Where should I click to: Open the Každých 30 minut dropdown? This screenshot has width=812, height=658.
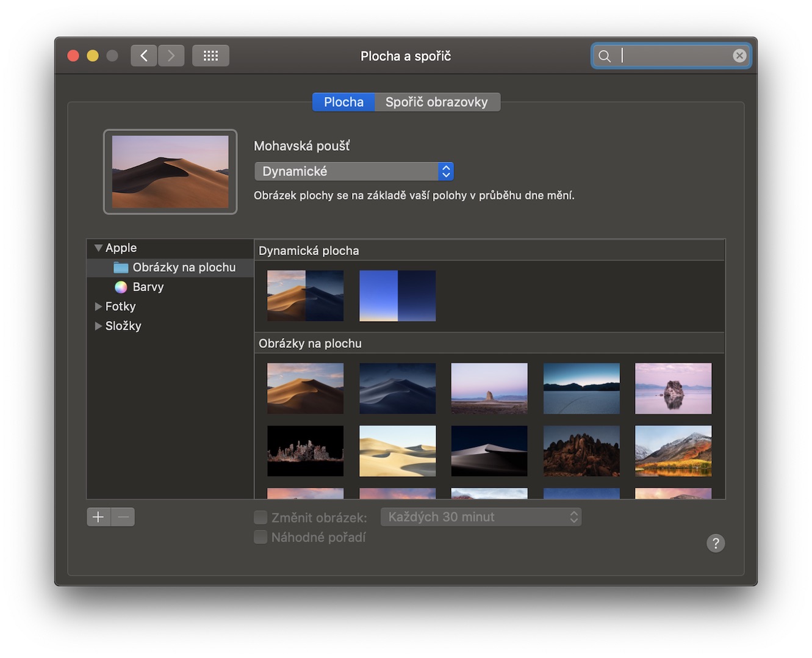click(x=481, y=518)
